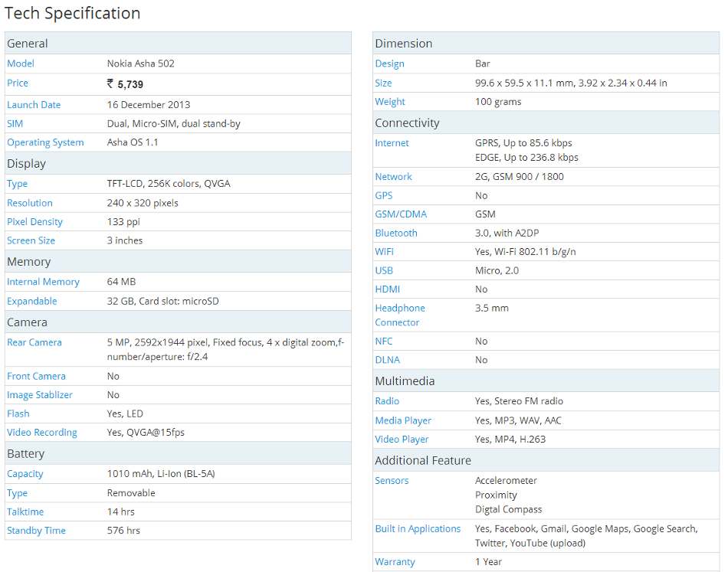
Task: Open the Video Recording label link
Action: 42,433
